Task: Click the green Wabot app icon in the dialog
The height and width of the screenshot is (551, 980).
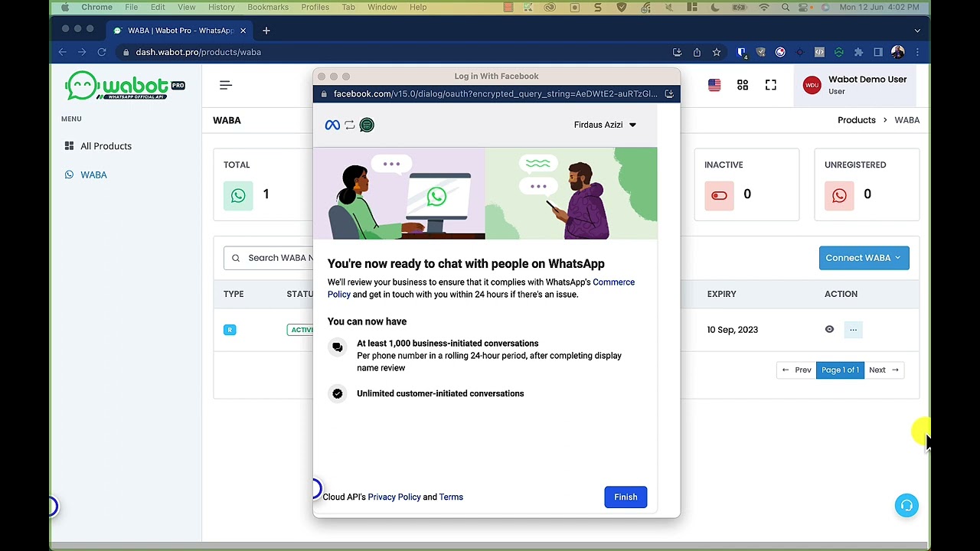Action: click(x=367, y=125)
